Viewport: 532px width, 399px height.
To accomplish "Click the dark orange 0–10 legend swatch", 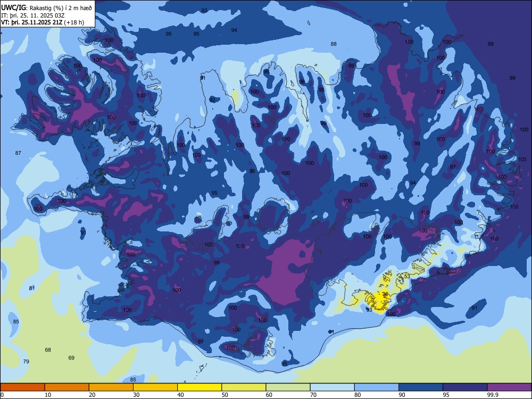I will click(x=22, y=387).
